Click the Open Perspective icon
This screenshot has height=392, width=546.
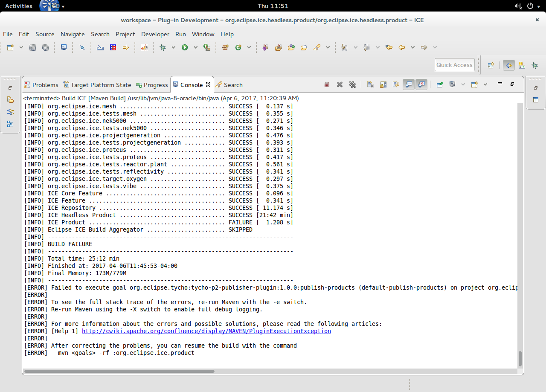tap(491, 65)
